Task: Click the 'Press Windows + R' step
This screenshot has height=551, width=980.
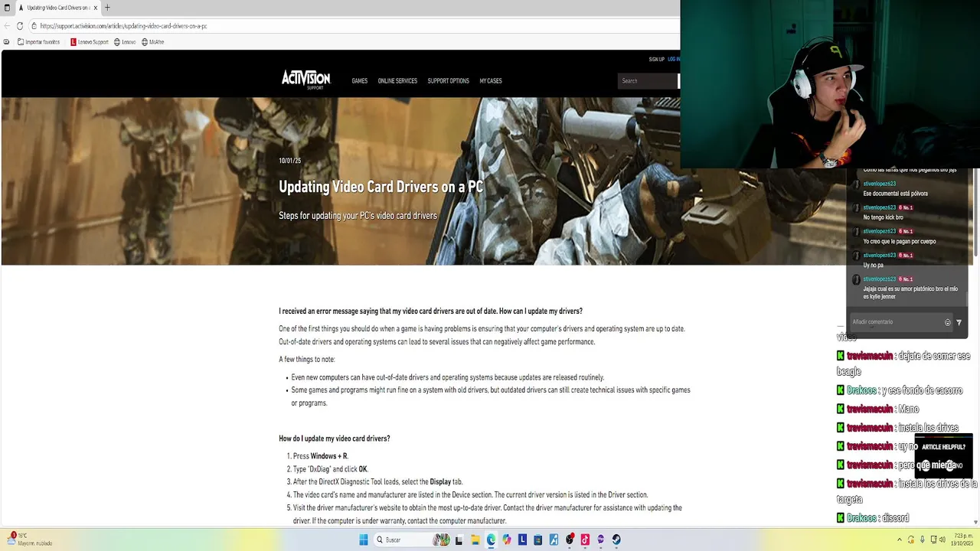Action: coord(321,456)
